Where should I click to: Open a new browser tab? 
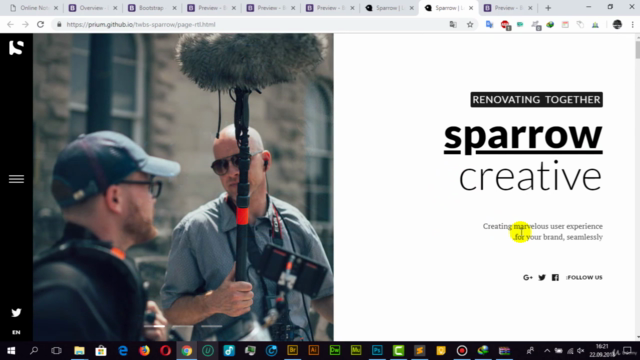(x=548, y=8)
